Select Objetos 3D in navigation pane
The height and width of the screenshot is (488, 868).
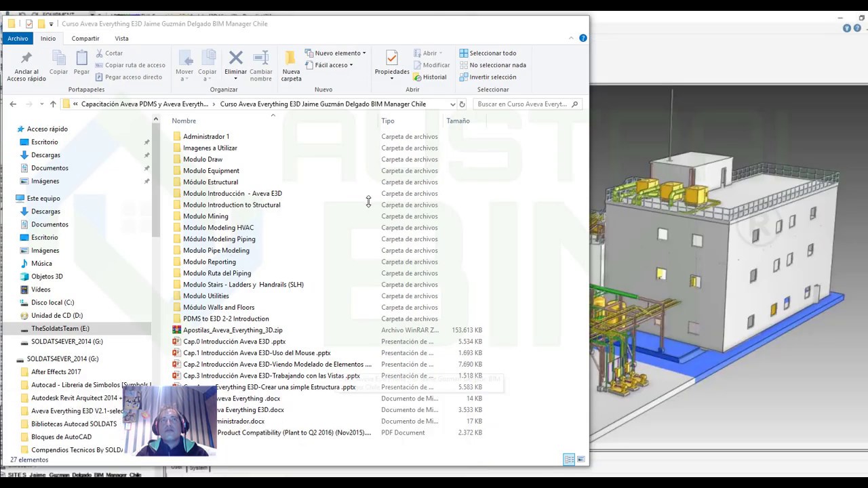point(47,277)
